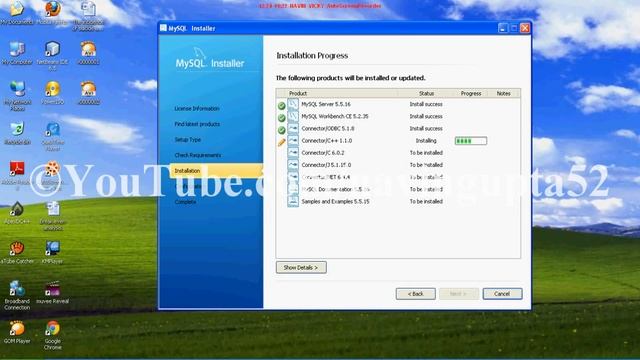Open the Adobe Reader desktop shortcut
The image size is (640, 360).
click(17, 176)
